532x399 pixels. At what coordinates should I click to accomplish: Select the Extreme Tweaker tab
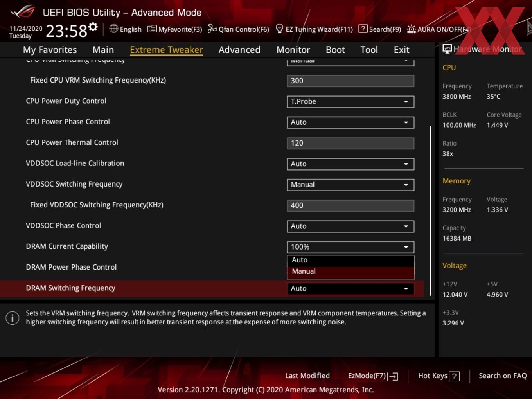(166, 50)
